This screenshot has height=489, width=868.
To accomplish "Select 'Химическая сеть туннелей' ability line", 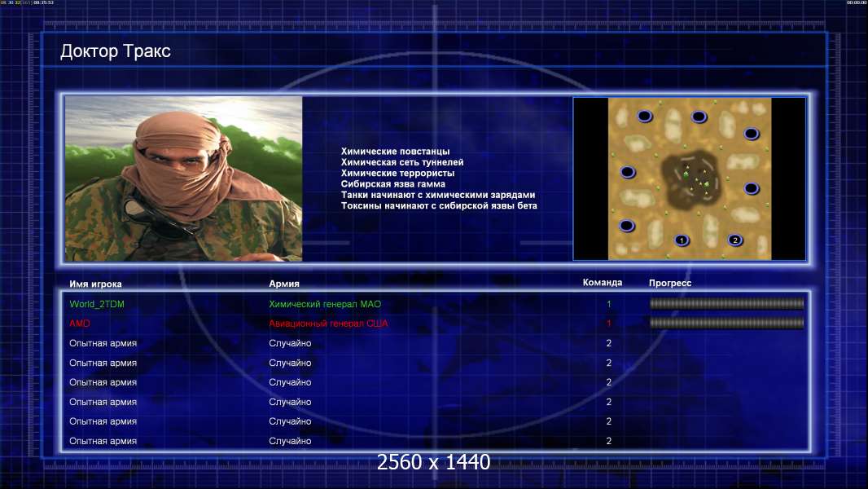I will point(402,162).
